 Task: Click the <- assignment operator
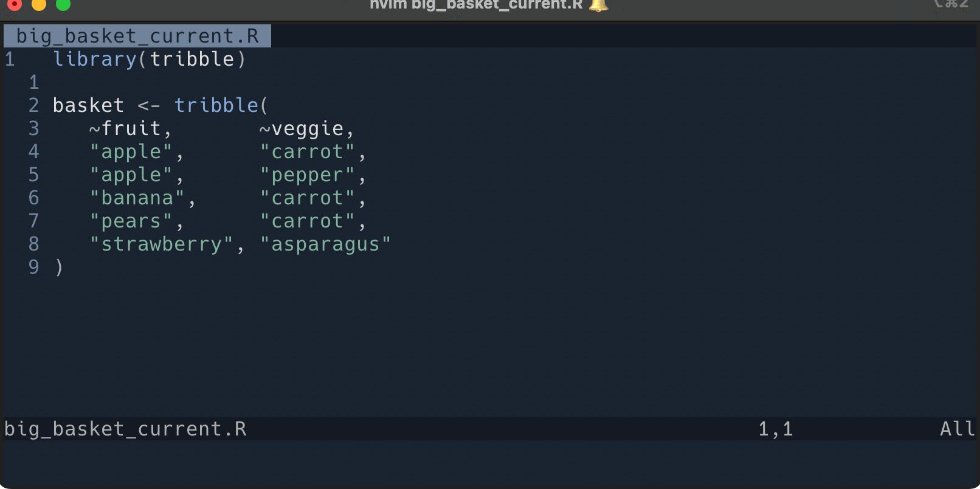[x=149, y=105]
